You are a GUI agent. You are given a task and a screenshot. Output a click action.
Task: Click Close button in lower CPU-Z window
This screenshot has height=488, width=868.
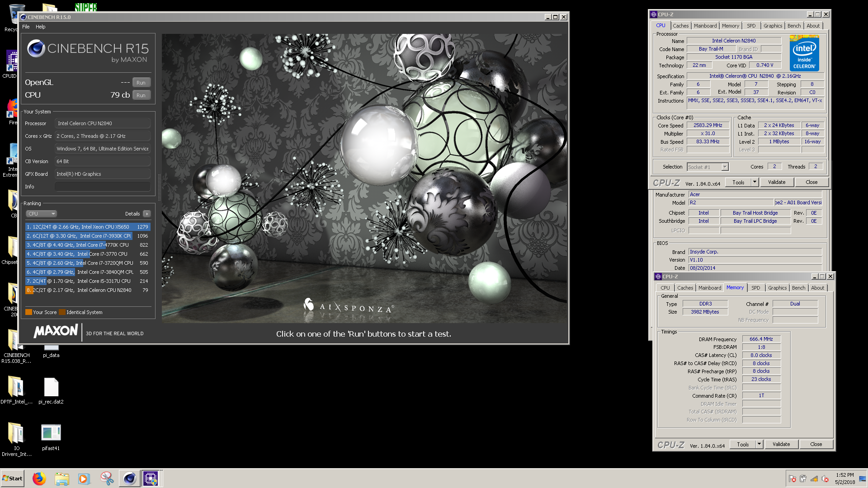click(x=816, y=445)
